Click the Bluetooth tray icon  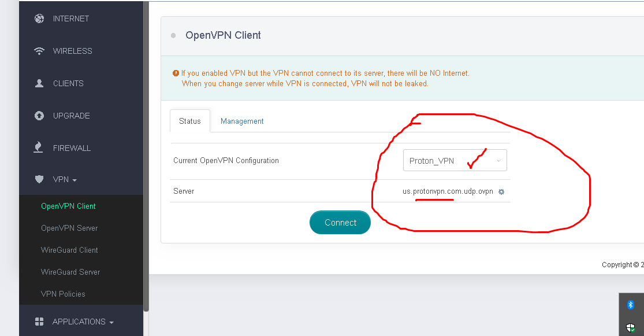631,305
